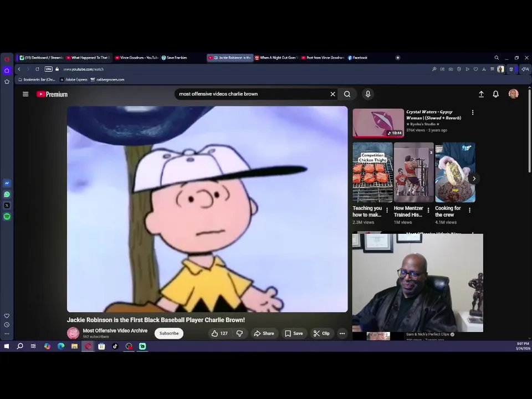532x399 pixels.
Task: Go back in browser history
Action: pyautogui.click(x=19, y=69)
